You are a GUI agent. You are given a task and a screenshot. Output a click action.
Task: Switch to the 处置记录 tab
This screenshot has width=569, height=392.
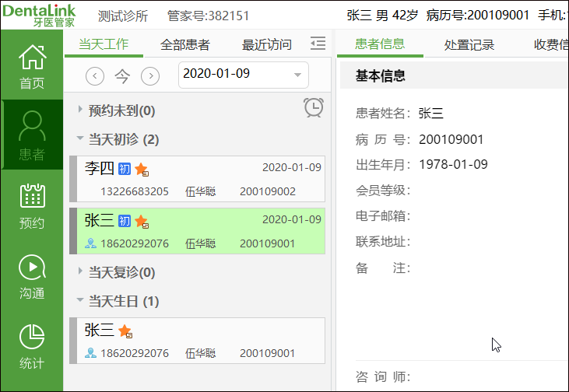[469, 44]
